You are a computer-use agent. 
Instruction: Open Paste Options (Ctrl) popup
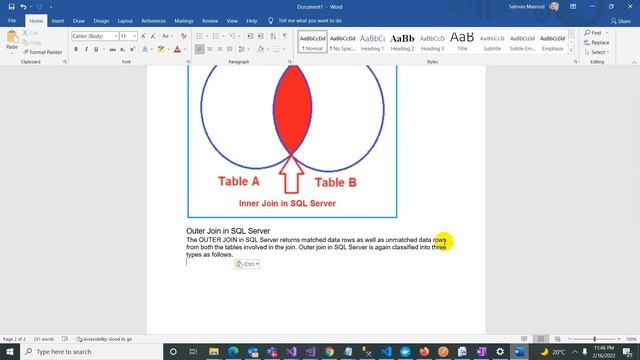[247, 264]
